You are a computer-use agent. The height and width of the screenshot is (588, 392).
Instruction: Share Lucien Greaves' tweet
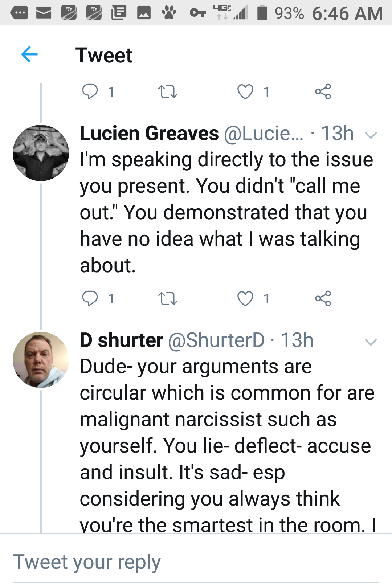pyautogui.click(x=323, y=299)
